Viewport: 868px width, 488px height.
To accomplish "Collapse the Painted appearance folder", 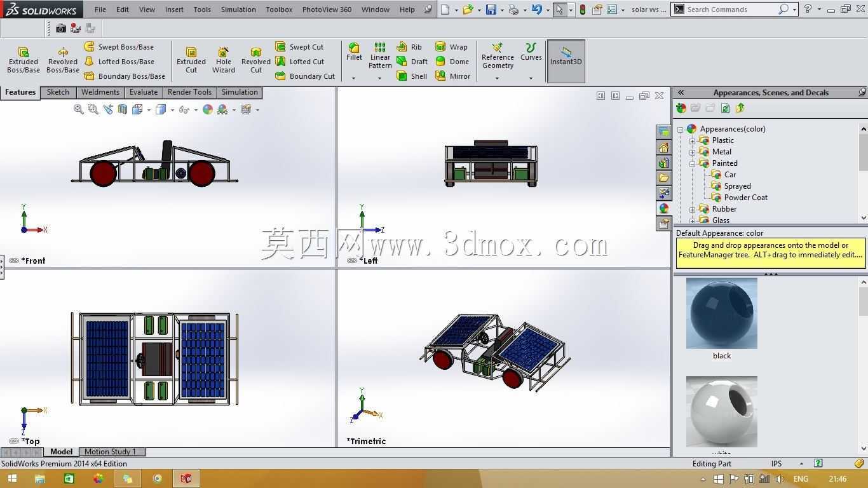I will point(692,163).
